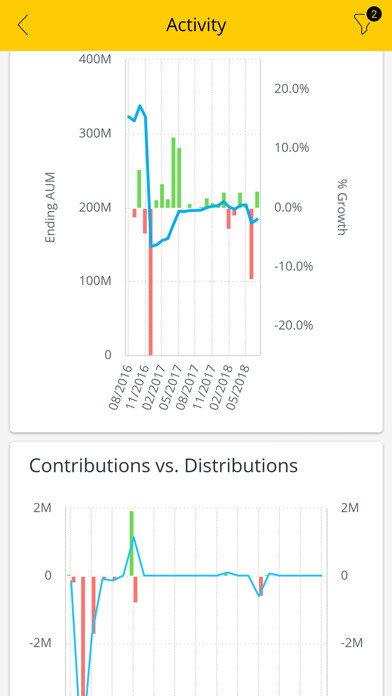The height and width of the screenshot is (696, 392).
Task: Tap the red bar near 05/2018
Action: (x=251, y=243)
